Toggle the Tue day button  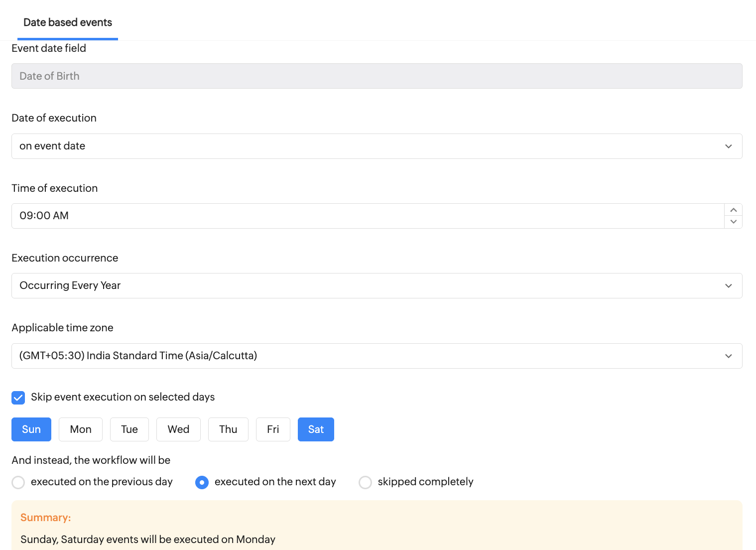tap(129, 429)
